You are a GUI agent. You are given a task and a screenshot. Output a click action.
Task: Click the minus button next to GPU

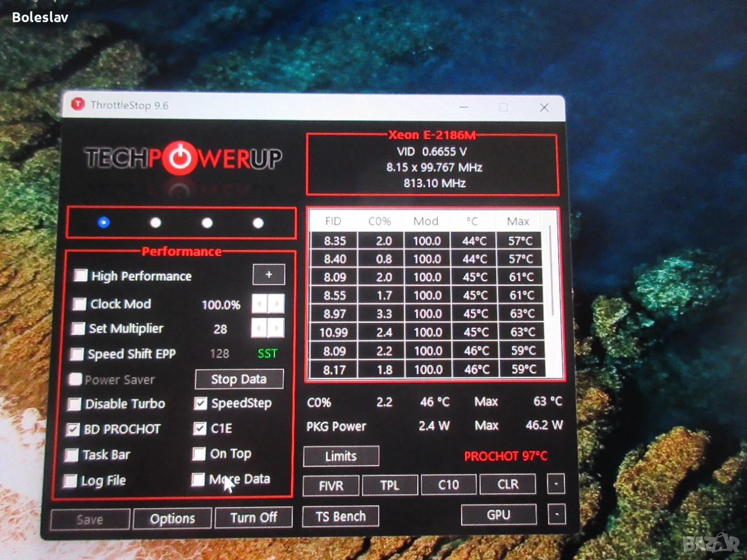[557, 514]
